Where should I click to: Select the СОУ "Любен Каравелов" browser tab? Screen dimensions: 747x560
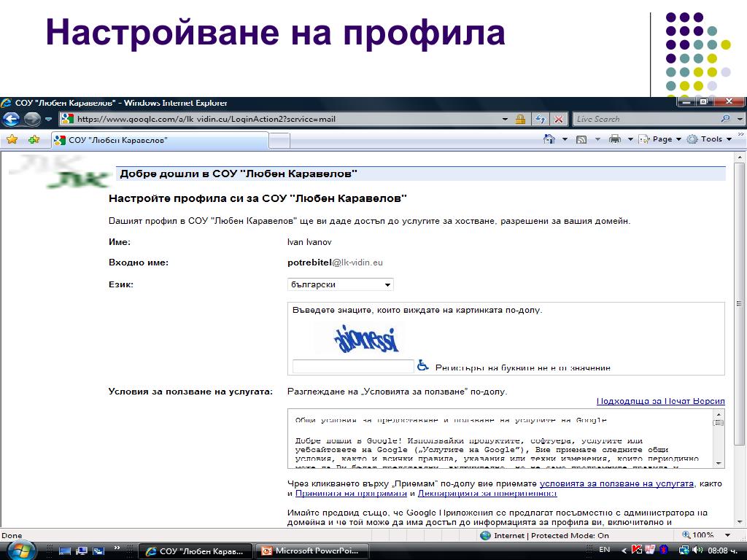click(x=160, y=140)
